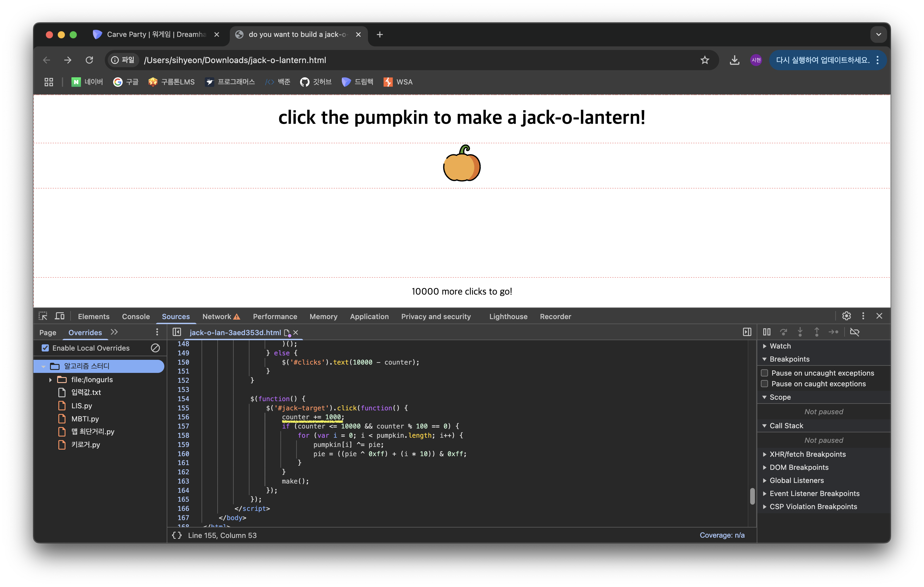Click the code editor vertical scrollbar
924x587 pixels.
point(752,497)
